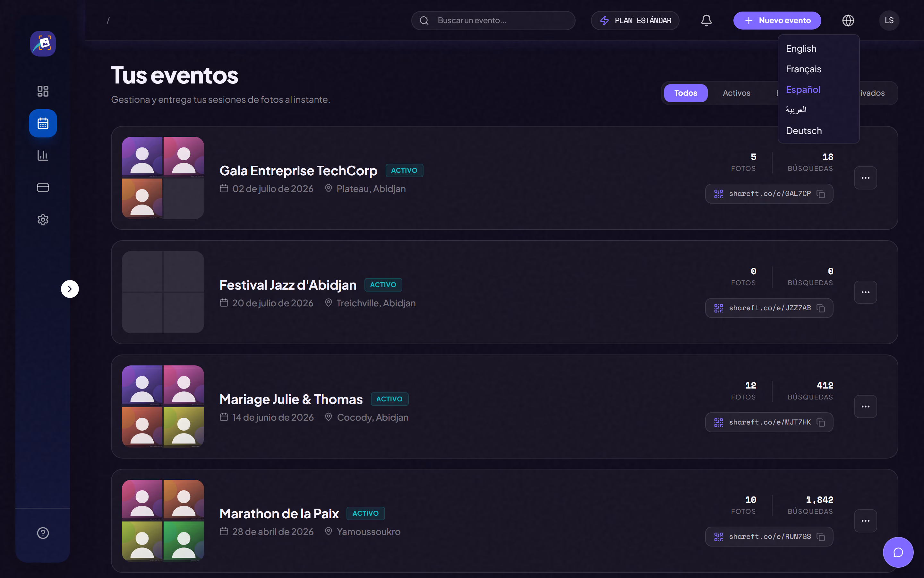
Task: Click the date 14 de junio de 2026
Action: point(273,417)
